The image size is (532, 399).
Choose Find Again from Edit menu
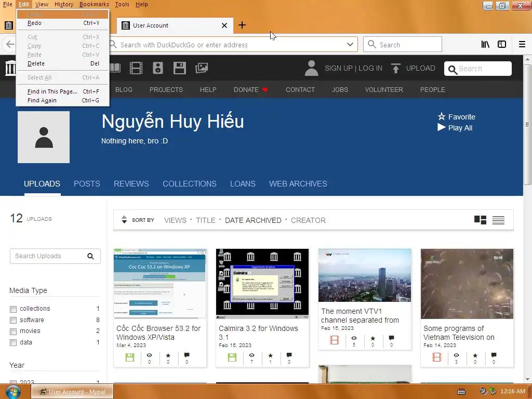click(x=63, y=100)
